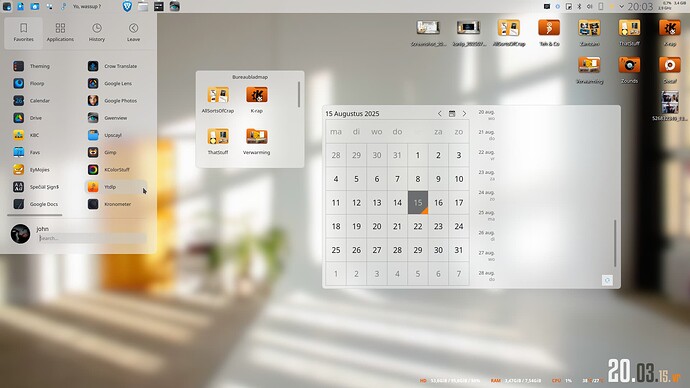The height and width of the screenshot is (388, 690).
Task: Focus the launcher Search field
Action: pyautogui.click(x=92, y=238)
